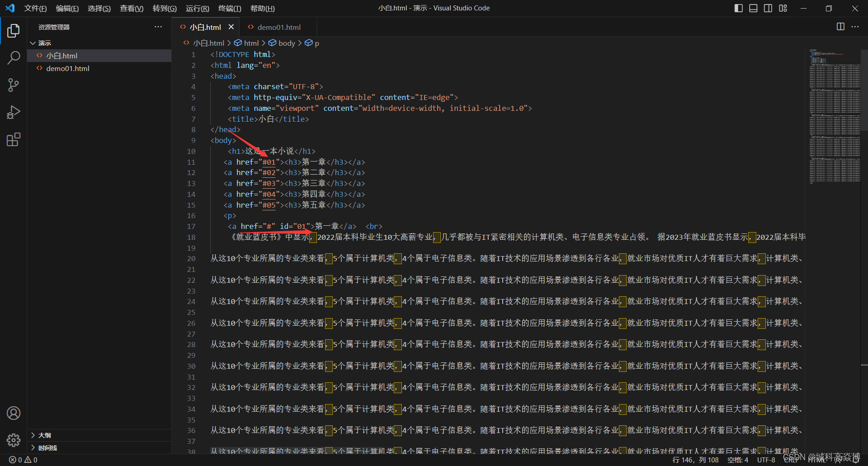Image resolution: width=868 pixels, height=466 pixels.
Task: Click the 资源管理器 panel title
Action: tap(54, 27)
